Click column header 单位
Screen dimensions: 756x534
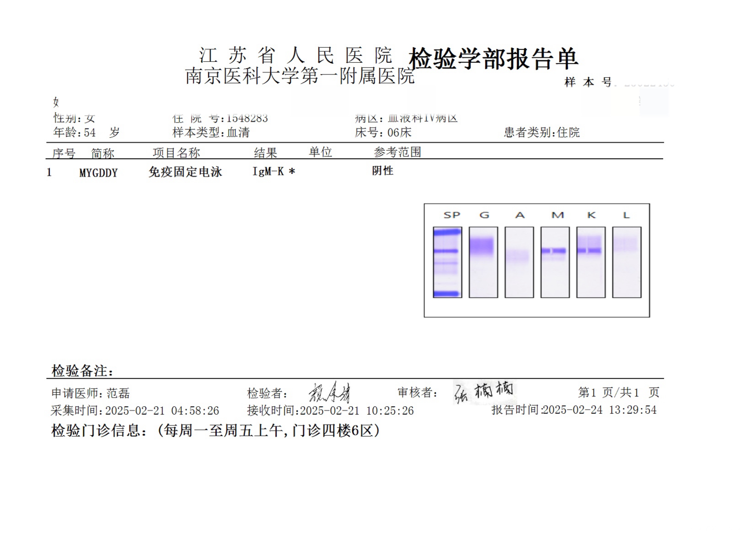(320, 152)
